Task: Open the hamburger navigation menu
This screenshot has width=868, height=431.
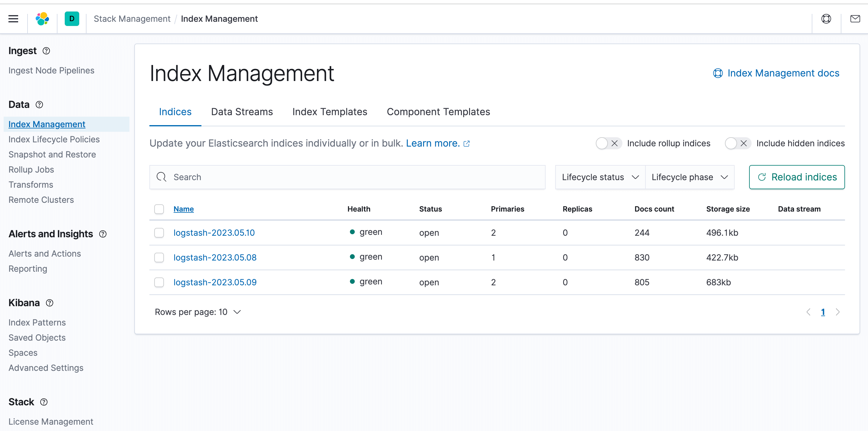Action: pyautogui.click(x=13, y=19)
